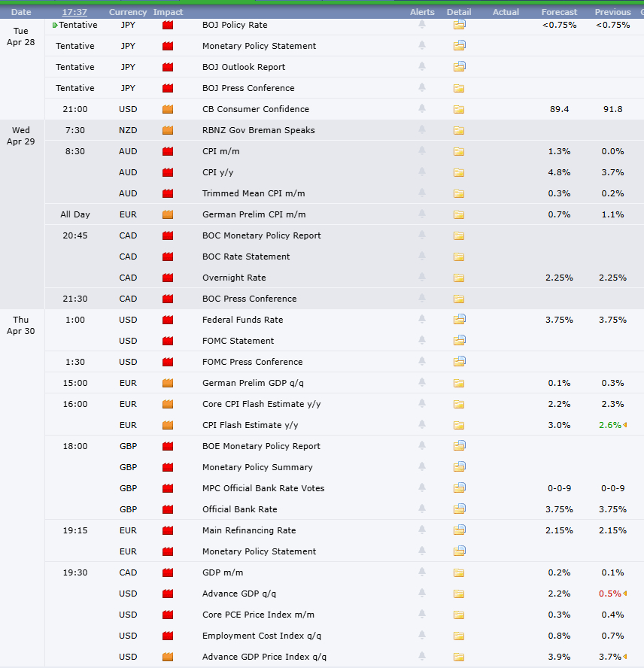Open detail for Main Refinancing Rate
644x668 pixels.
pos(459,530)
